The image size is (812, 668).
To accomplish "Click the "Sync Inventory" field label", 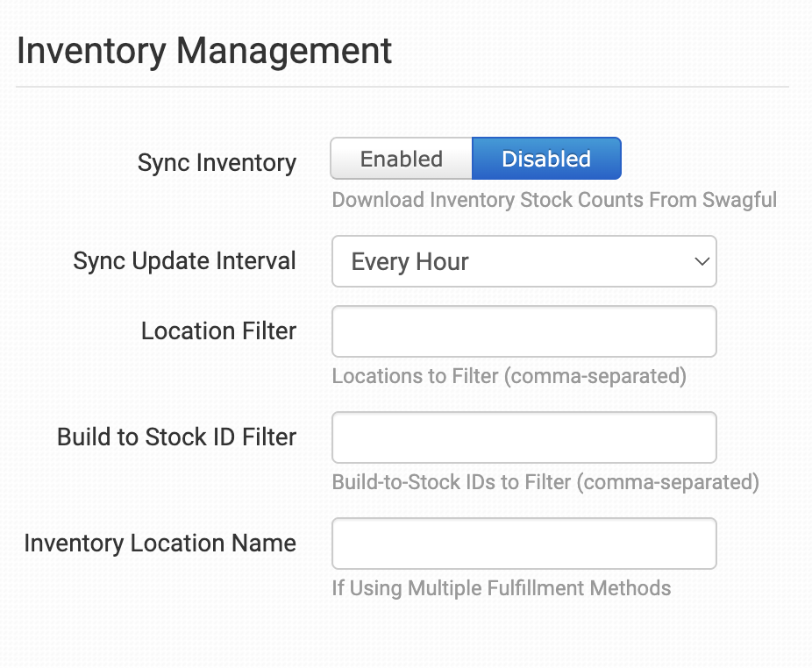I will [217, 163].
